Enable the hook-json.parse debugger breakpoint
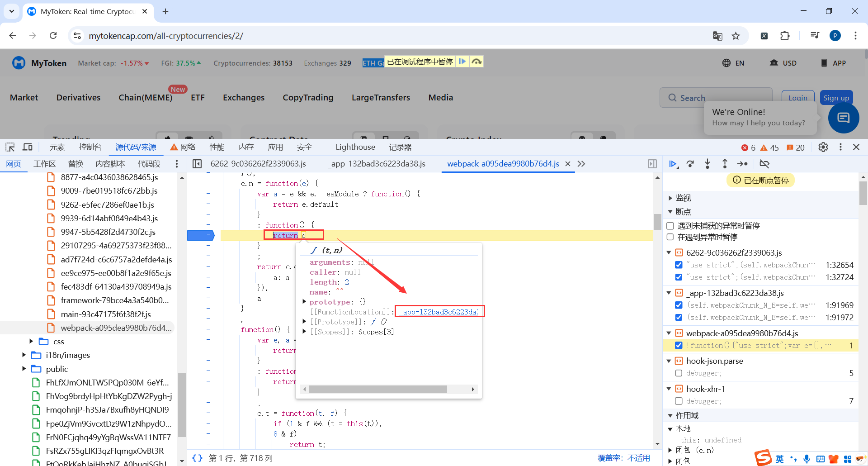This screenshot has height=466, width=868. [x=679, y=373]
